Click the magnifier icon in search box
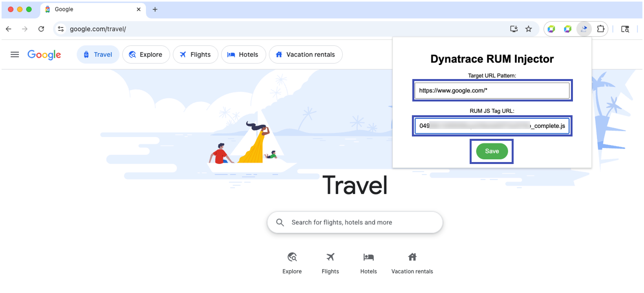Viewport: 644px width, 293px height. click(280, 223)
